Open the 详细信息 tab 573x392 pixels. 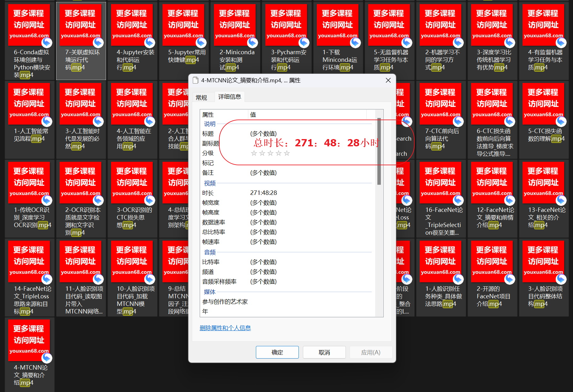click(230, 97)
